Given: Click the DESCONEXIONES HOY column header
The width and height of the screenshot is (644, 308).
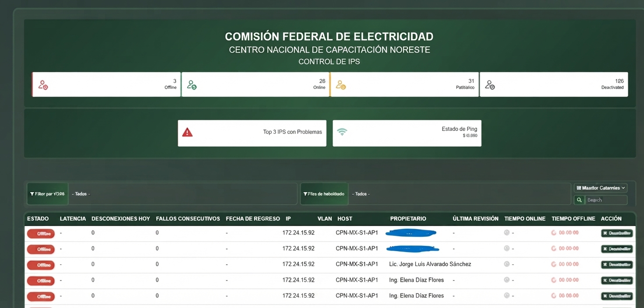Looking at the screenshot, I should coord(120,219).
